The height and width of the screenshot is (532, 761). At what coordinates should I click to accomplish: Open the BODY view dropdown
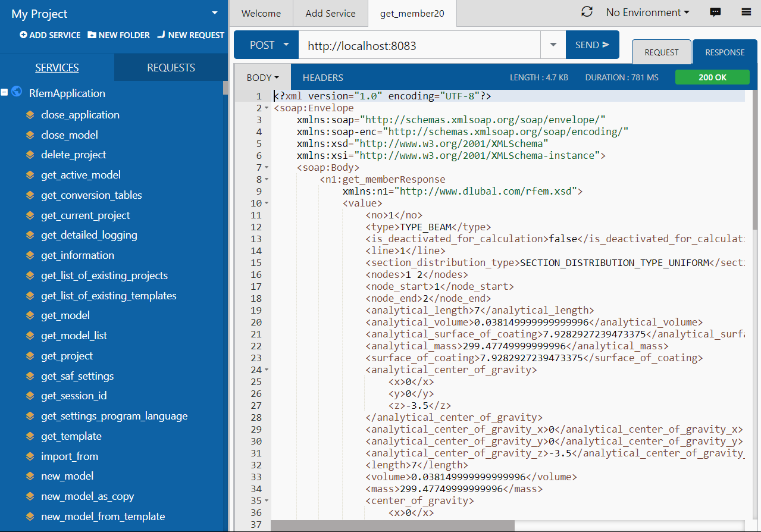pyautogui.click(x=275, y=77)
